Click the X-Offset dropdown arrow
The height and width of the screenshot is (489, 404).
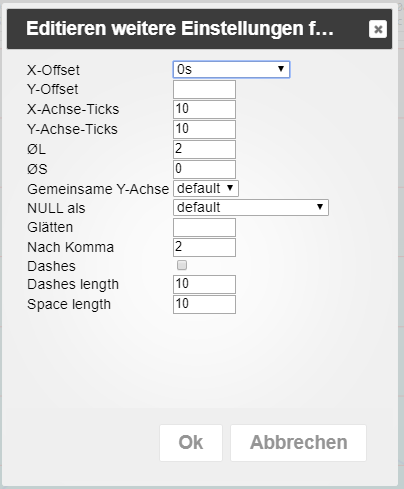[x=281, y=69]
